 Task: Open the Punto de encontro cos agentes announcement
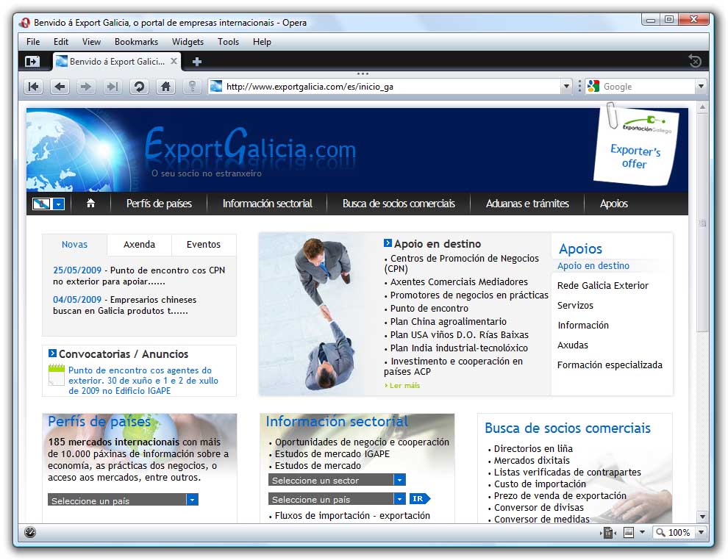(x=143, y=381)
